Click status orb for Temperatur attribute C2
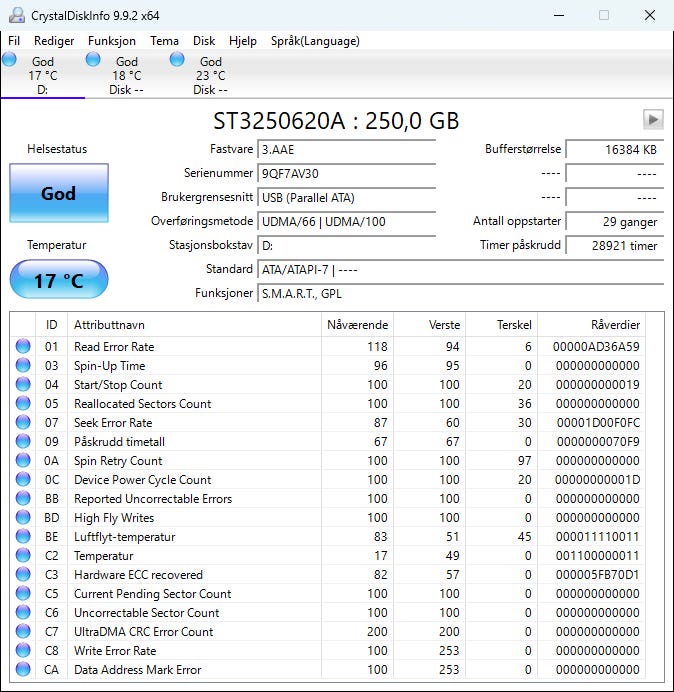Screen dimensions: 674x692 pyautogui.click(x=23, y=555)
